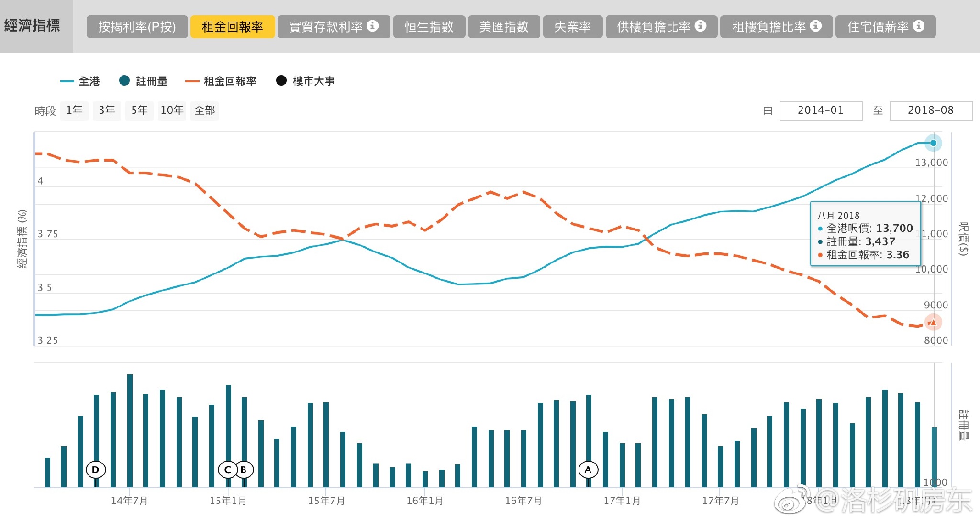Select event marker A on the registration chart
The image size is (980, 525).
(x=588, y=470)
